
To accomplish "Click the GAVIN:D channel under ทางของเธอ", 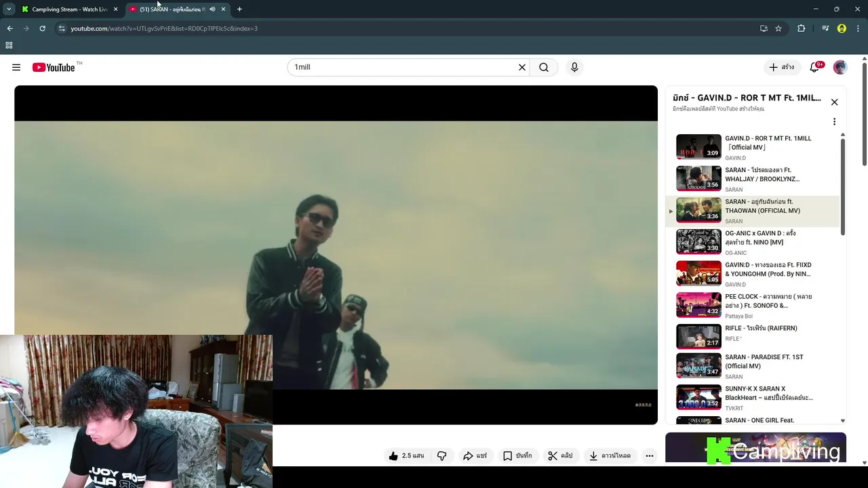I will coord(735,285).
